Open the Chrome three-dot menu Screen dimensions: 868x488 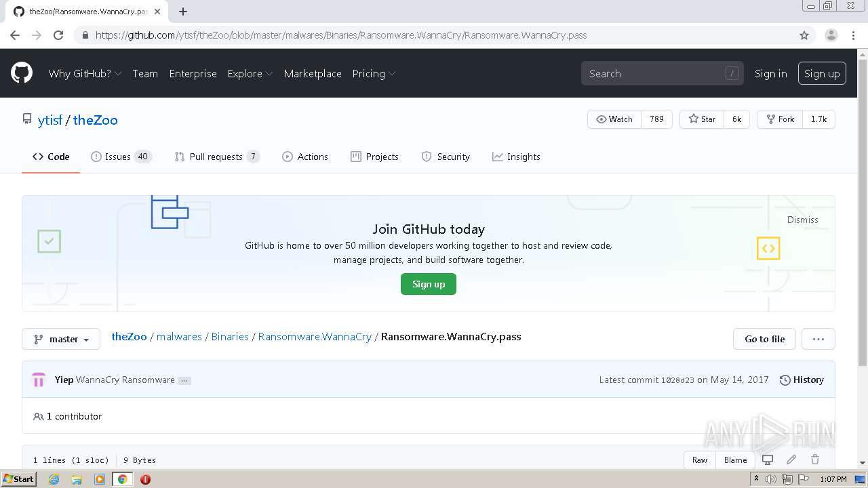point(853,35)
